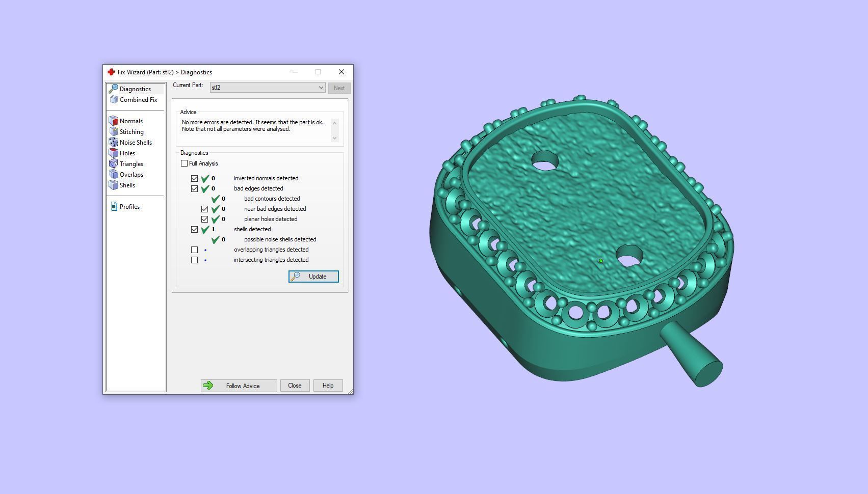Uncheck bad edges detected checkbox
The image size is (868, 494).
[x=194, y=188]
